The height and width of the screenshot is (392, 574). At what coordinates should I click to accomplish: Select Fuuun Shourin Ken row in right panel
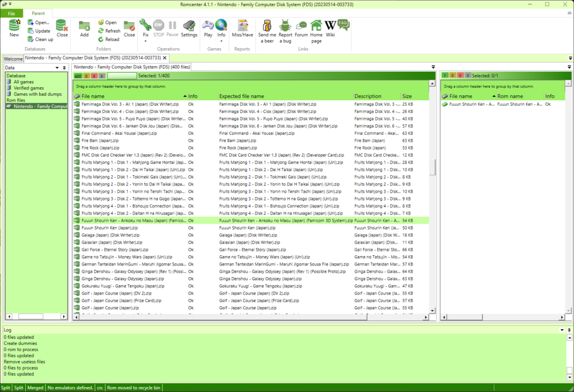coord(502,104)
